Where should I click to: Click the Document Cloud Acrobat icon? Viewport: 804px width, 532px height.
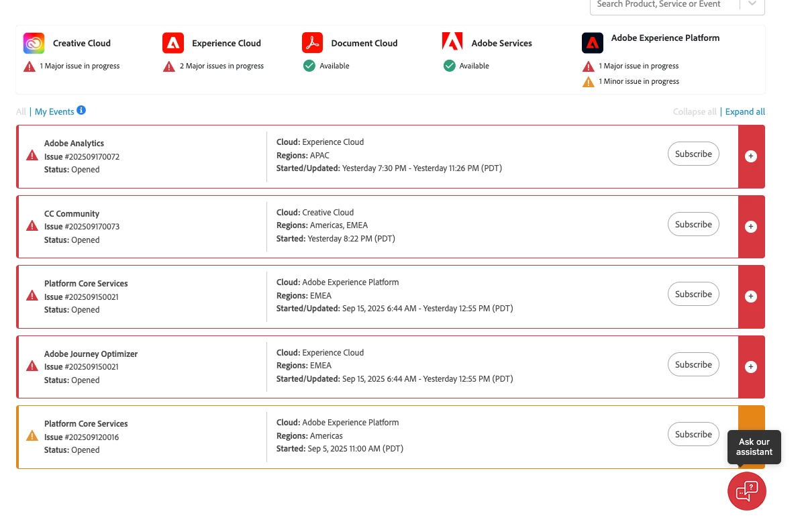pos(312,43)
